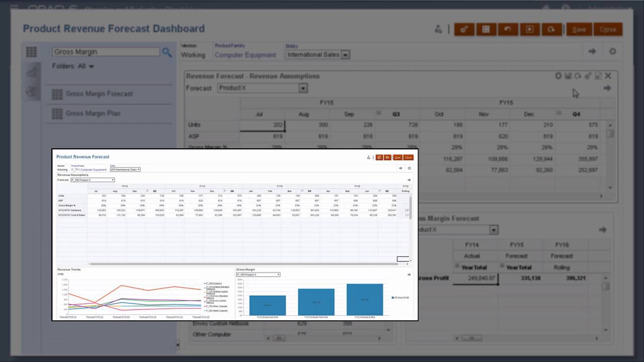
Task: Click Save in the Dashboard header
Action: (x=579, y=29)
